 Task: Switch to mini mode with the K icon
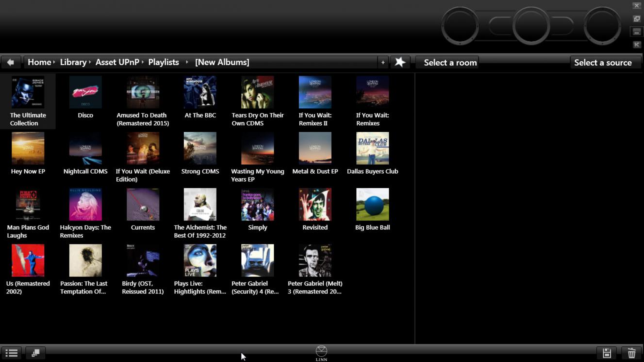point(637,45)
